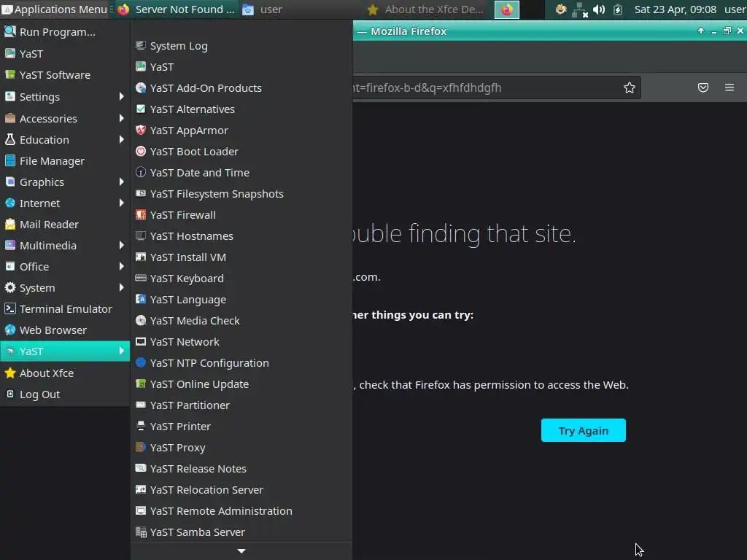Click the YaST Remote Administration icon
The image size is (747, 560).
(x=141, y=510)
